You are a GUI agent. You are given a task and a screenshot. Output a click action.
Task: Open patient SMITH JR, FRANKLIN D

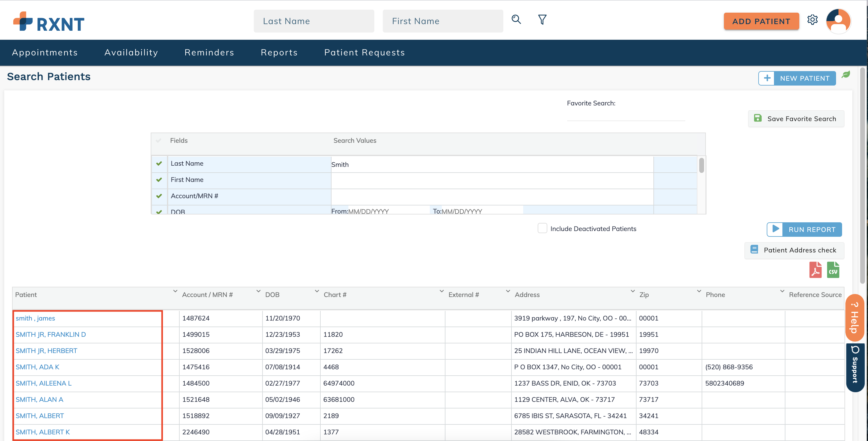[x=51, y=334]
